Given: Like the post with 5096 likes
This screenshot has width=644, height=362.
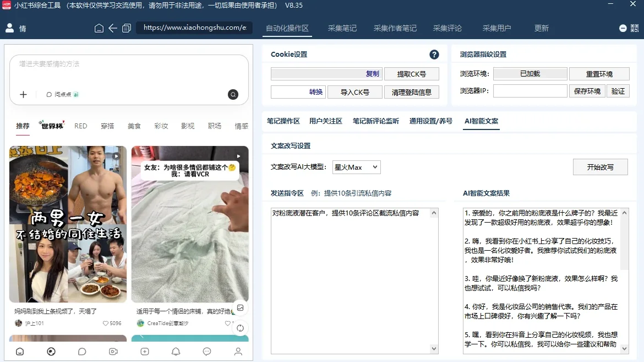Looking at the screenshot, I should click(x=106, y=323).
